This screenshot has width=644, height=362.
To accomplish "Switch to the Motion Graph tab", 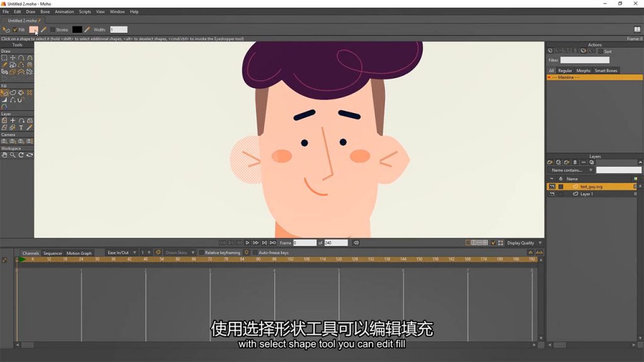I will coord(79,253).
